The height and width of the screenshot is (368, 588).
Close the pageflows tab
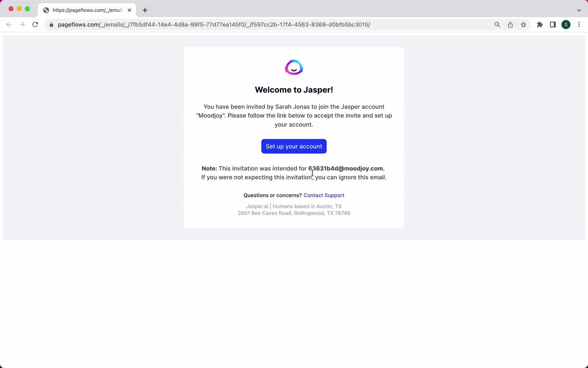coord(129,10)
